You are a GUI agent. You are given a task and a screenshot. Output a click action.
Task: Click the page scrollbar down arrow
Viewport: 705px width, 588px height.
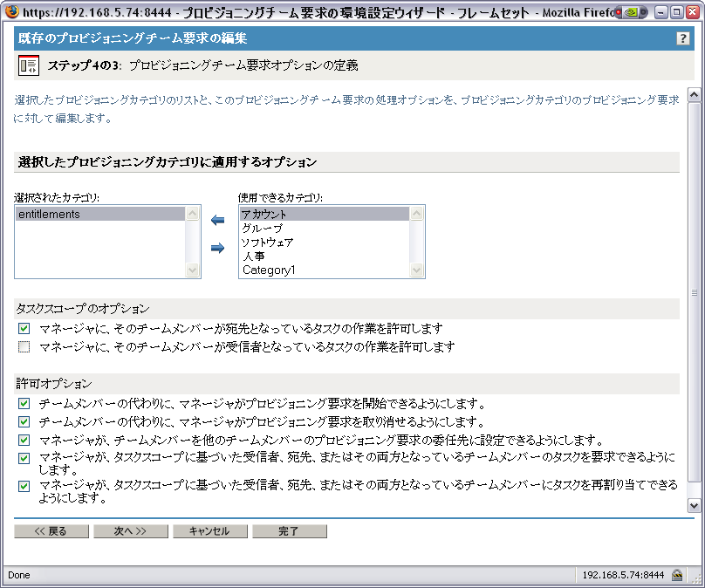click(694, 505)
